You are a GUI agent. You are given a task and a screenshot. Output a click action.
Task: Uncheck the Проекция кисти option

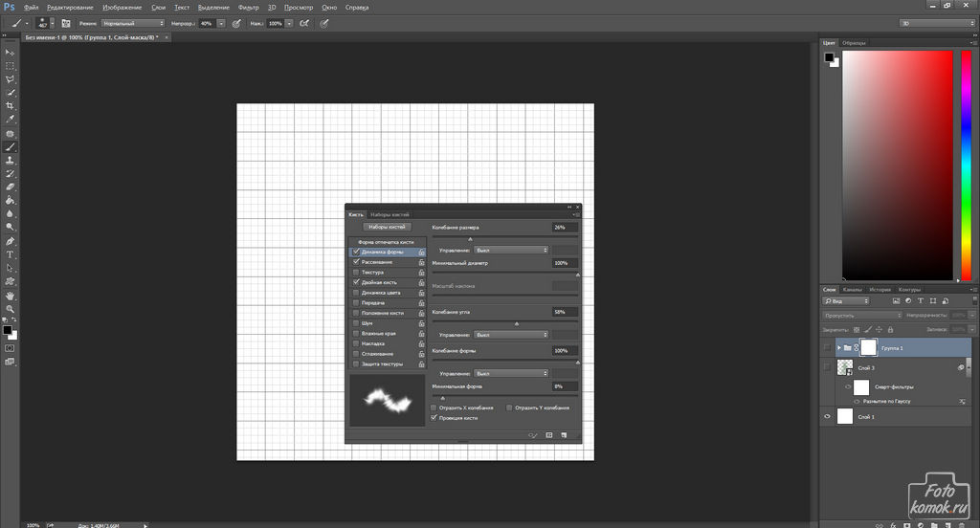(434, 417)
